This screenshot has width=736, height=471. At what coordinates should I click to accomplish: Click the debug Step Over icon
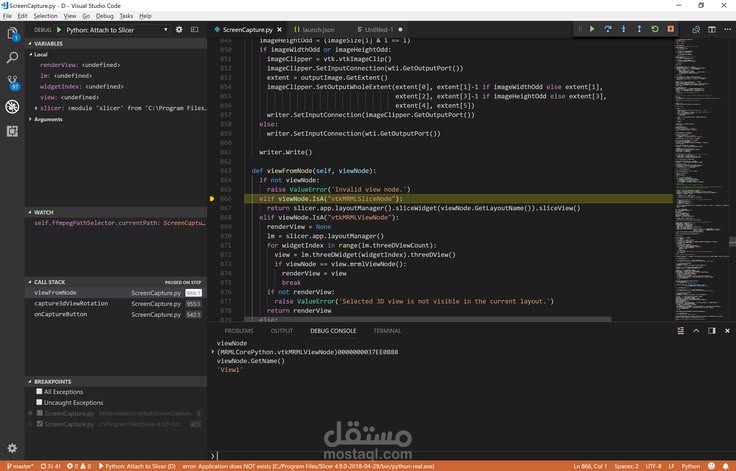(607, 29)
